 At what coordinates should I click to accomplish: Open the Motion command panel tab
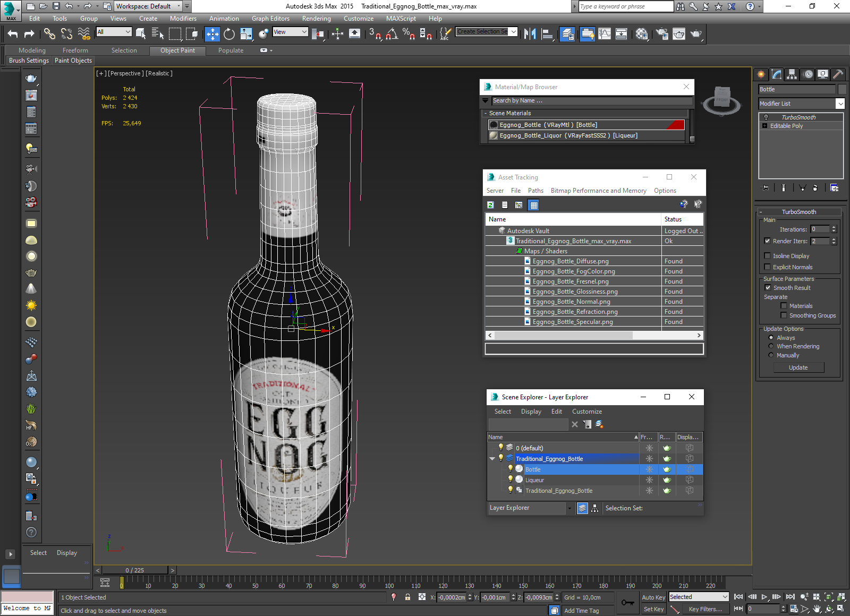click(x=807, y=74)
